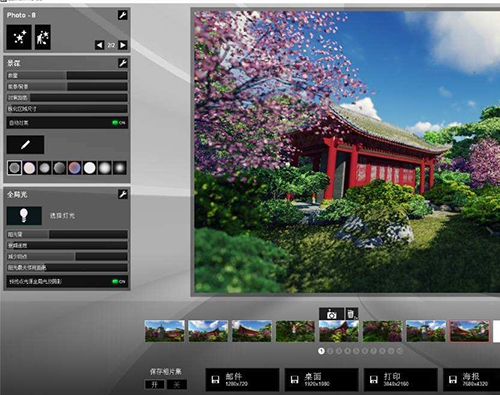Select photo set page dot 2
Screen dimensions: 500x395
click(x=330, y=351)
